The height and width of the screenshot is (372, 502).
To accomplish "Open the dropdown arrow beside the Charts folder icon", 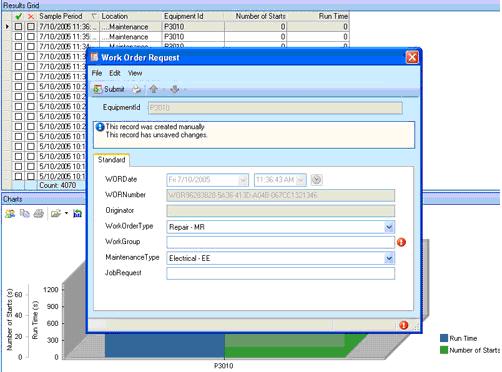I will click(x=66, y=213).
